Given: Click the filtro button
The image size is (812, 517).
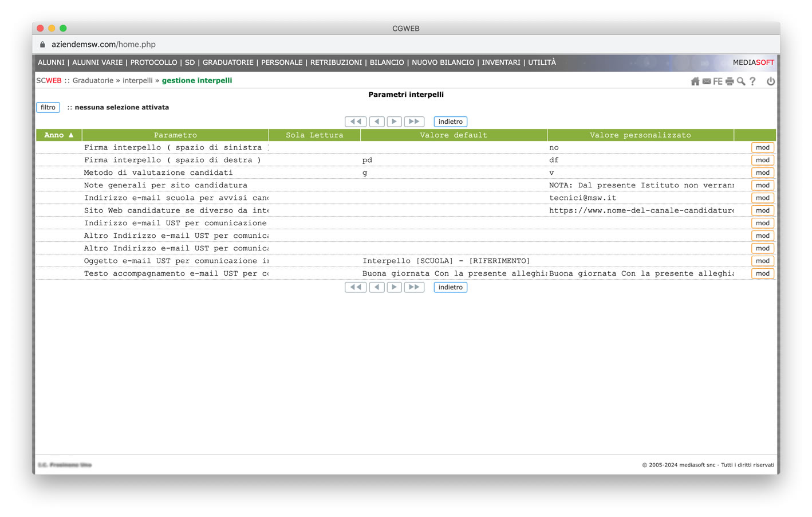Looking at the screenshot, I should (x=48, y=107).
